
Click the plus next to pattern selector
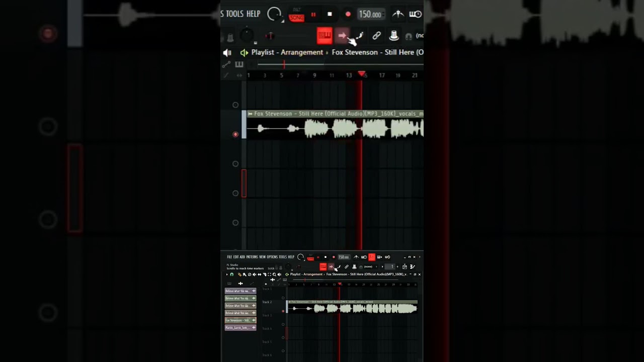point(397,266)
